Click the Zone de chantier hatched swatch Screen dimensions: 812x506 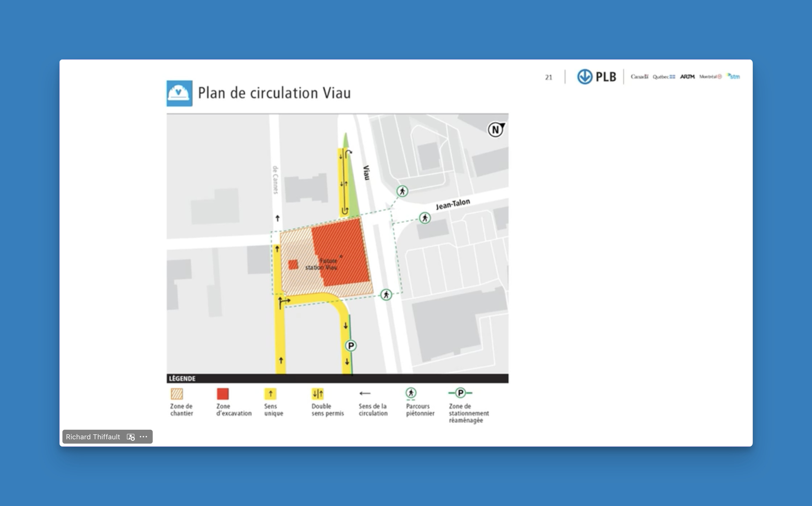177,394
